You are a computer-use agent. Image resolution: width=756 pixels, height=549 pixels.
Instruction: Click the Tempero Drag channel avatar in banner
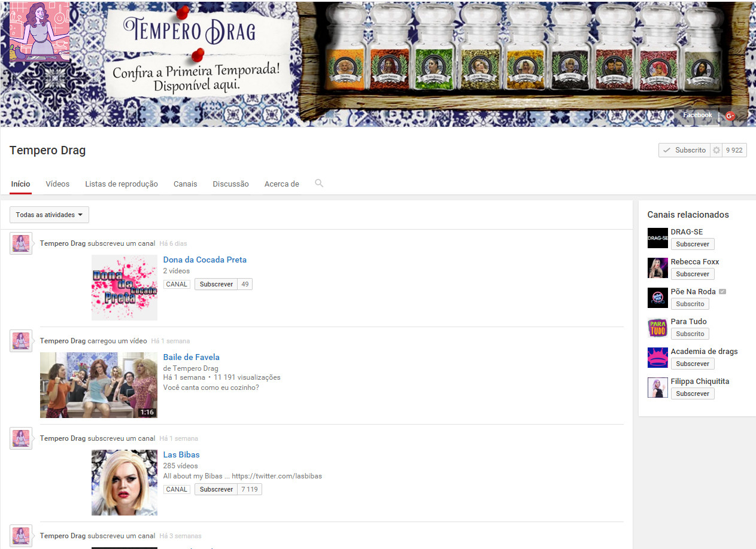click(x=40, y=32)
